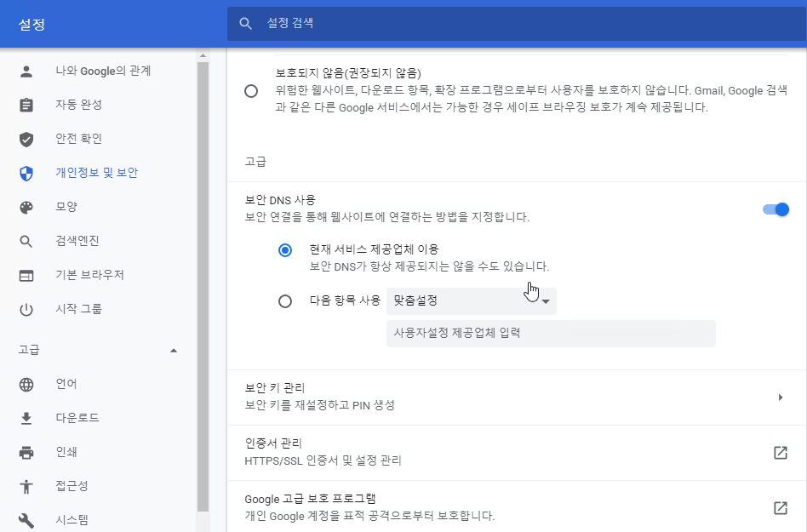
Task: Click the person icon beside 나와 Google의 관계
Action: (26, 71)
